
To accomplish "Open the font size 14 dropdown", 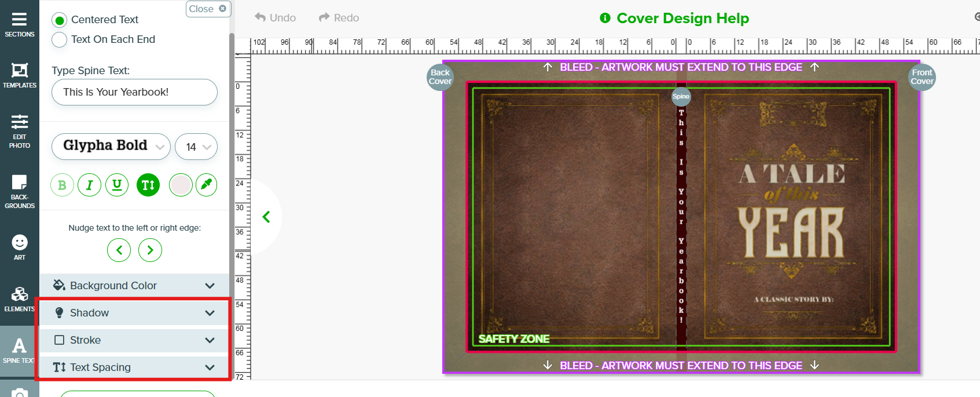I will click(x=196, y=147).
